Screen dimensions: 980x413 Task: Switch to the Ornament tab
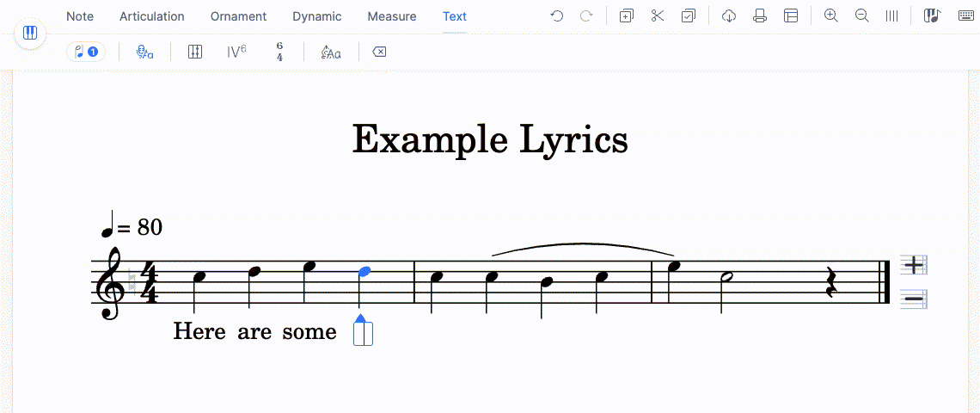pos(238,16)
